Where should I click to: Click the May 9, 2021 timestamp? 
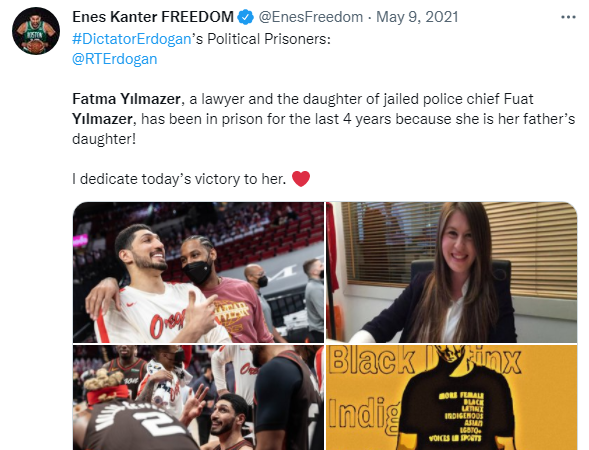coord(417,17)
